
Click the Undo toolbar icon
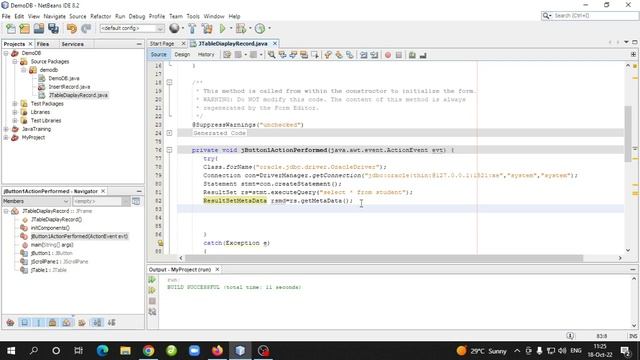click(72, 29)
